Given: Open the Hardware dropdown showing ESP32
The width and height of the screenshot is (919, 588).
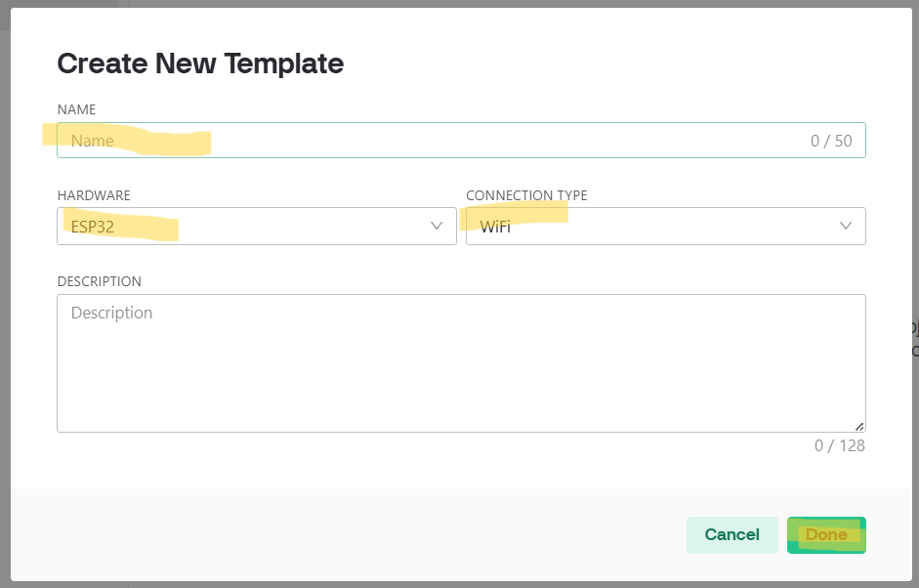Looking at the screenshot, I should [256, 226].
